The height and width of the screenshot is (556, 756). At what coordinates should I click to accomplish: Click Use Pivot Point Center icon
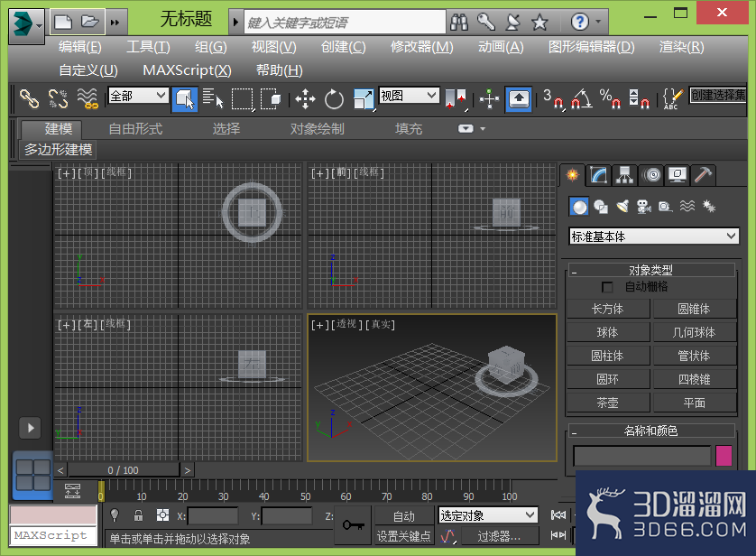pyautogui.click(x=456, y=99)
